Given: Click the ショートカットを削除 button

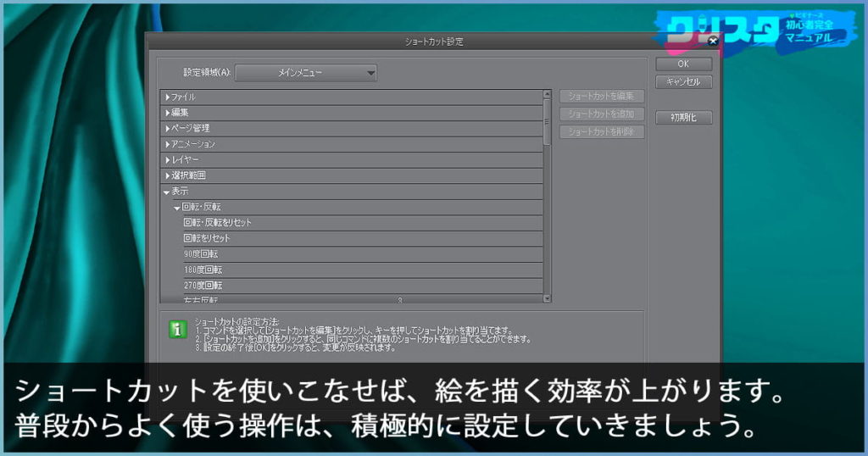Looking at the screenshot, I should pos(602,131).
